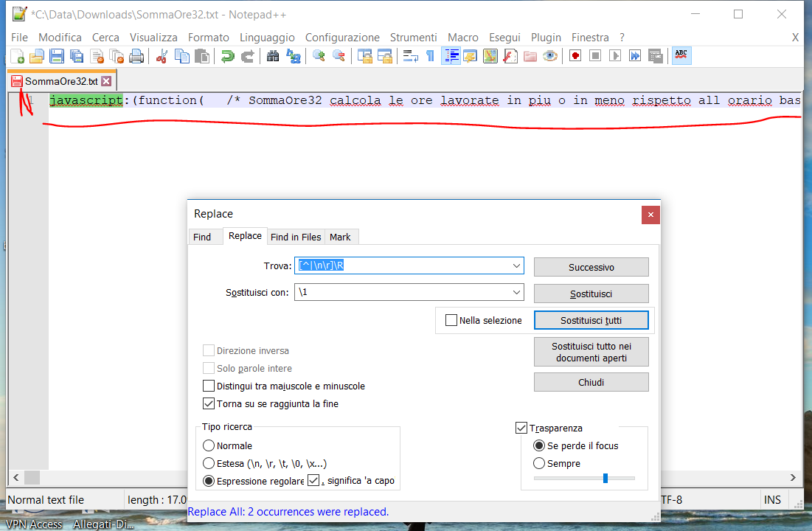The image size is (812, 531).
Task: Toggle show all characters pilcrow icon
Action: (430, 56)
